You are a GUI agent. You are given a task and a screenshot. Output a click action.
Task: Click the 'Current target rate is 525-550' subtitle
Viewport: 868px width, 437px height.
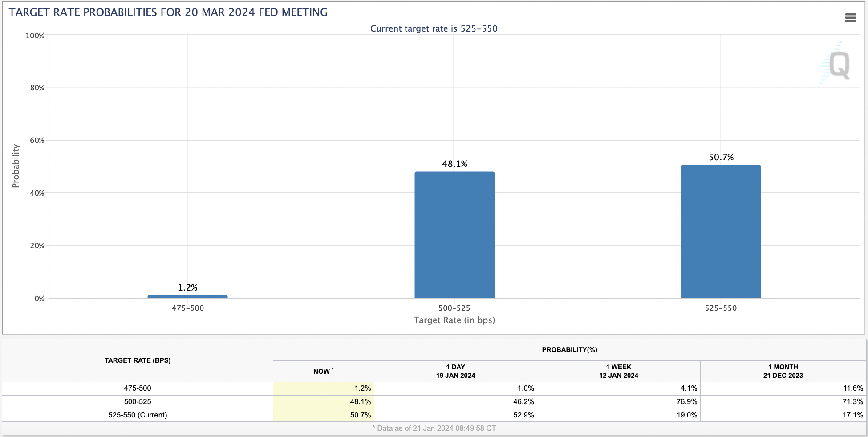pos(434,28)
